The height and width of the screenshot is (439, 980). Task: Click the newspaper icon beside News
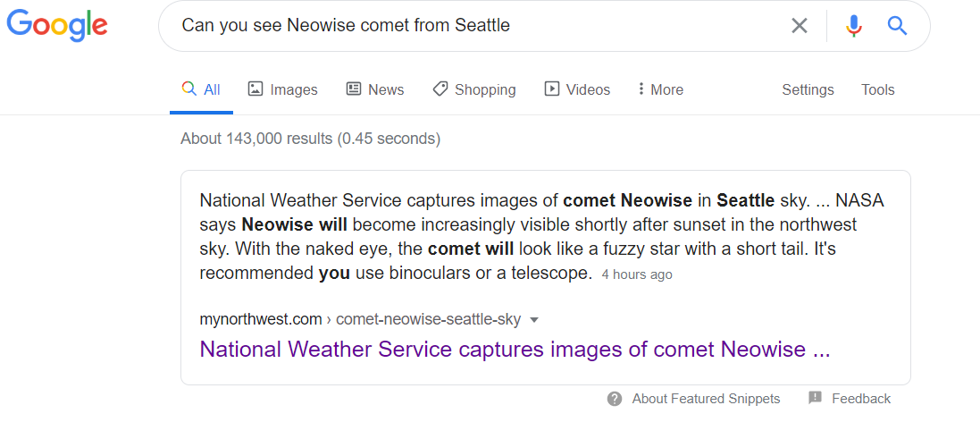[354, 89]
